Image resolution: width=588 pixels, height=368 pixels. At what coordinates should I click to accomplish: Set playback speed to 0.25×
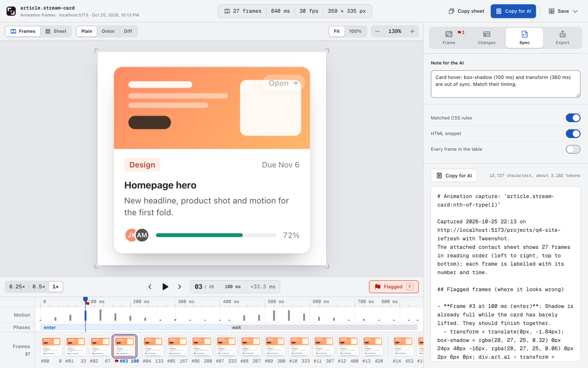(17, 287)
